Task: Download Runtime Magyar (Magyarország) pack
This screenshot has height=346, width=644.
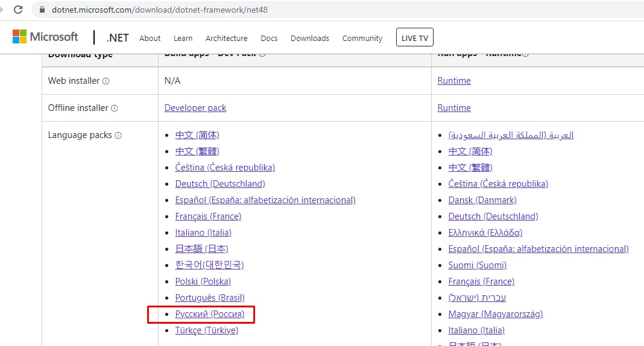Action: (495, 314)
